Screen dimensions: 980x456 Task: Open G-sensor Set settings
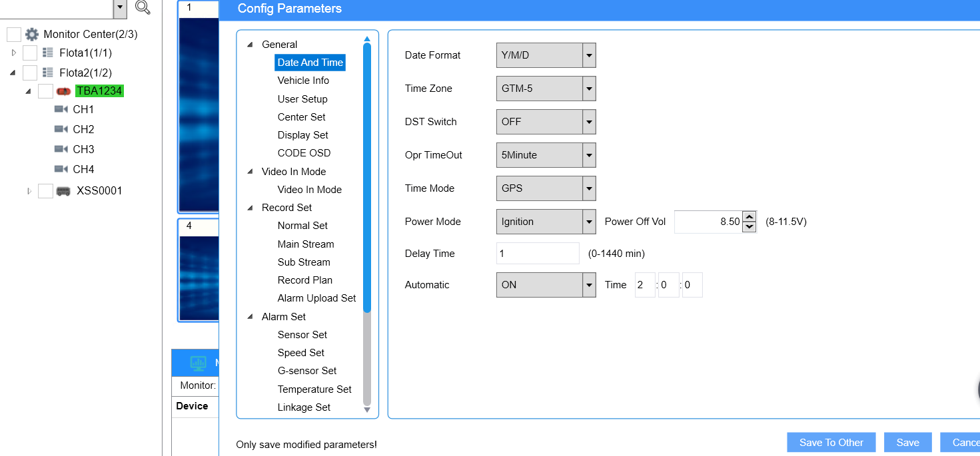(307, 371)
